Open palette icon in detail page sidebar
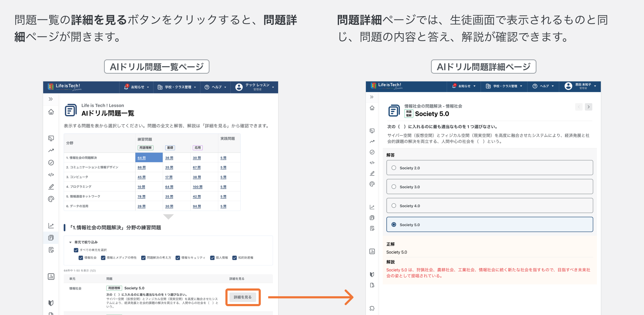 (x=372, y=184)
